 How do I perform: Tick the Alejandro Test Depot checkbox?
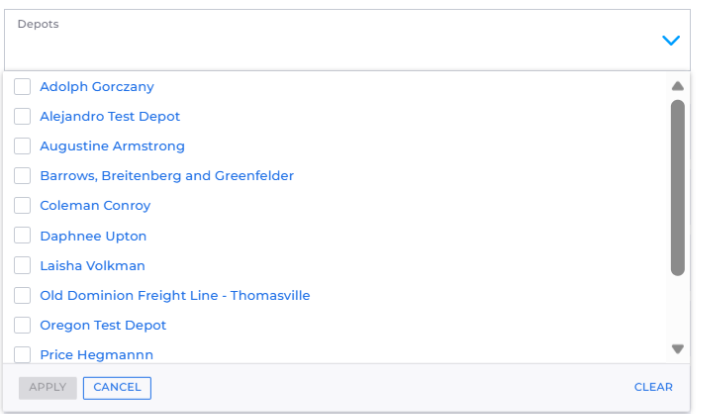[x=22, y=116]
